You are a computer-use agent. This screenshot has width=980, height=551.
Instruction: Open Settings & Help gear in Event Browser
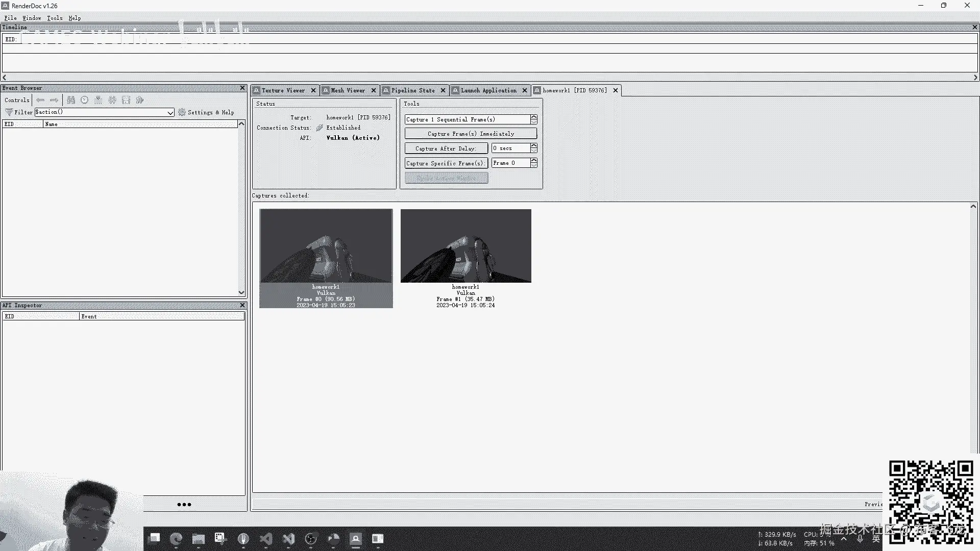[182, 112]
